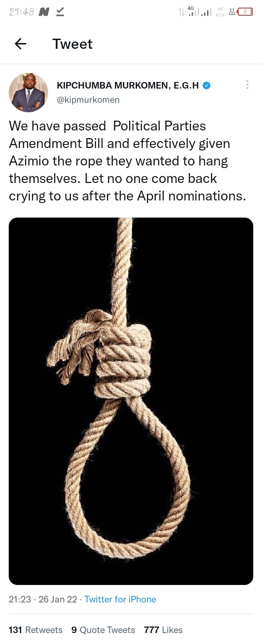This screenshot has width=262, height=644.
Task: Show the 9 Quote Tweets
Action: 103,630
